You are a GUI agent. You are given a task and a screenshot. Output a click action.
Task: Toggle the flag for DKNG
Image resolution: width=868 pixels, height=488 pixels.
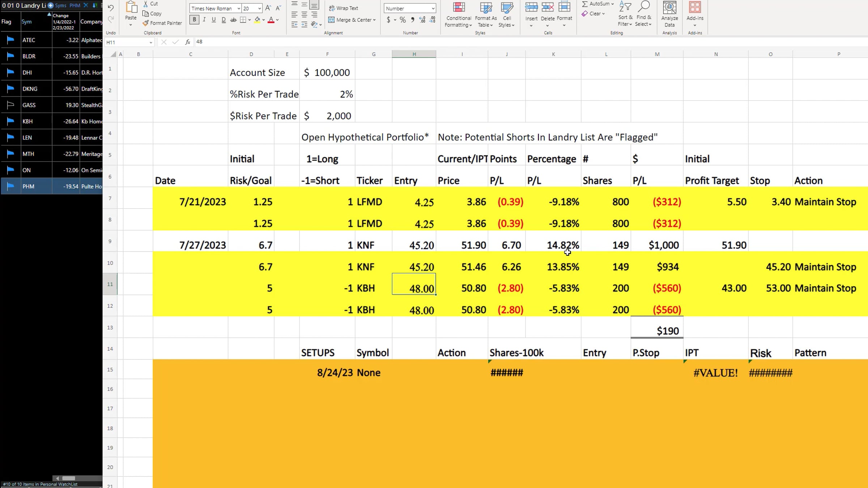(x=10, y=89)
